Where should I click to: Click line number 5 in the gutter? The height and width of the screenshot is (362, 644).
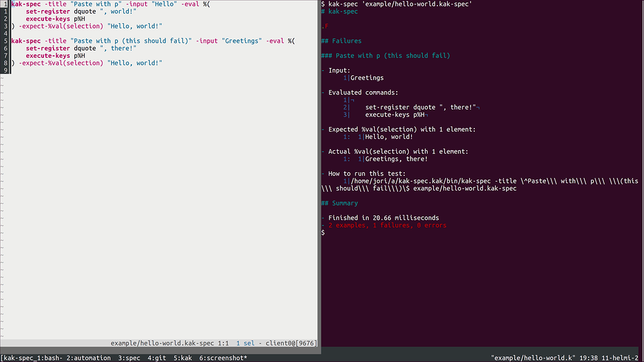(x=5, y=40)
